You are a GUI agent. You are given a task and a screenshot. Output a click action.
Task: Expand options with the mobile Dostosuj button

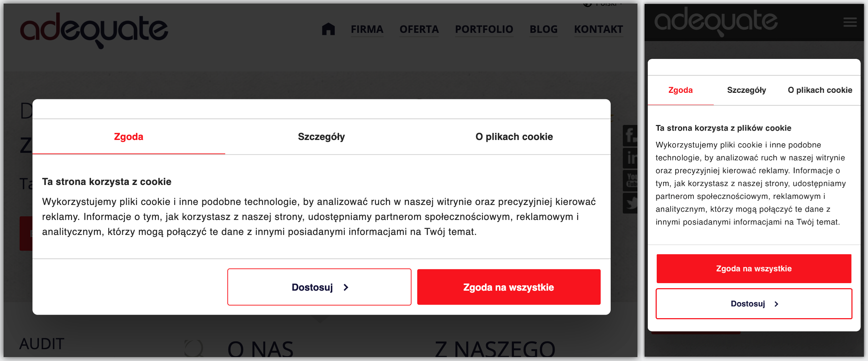coord(754,304)
